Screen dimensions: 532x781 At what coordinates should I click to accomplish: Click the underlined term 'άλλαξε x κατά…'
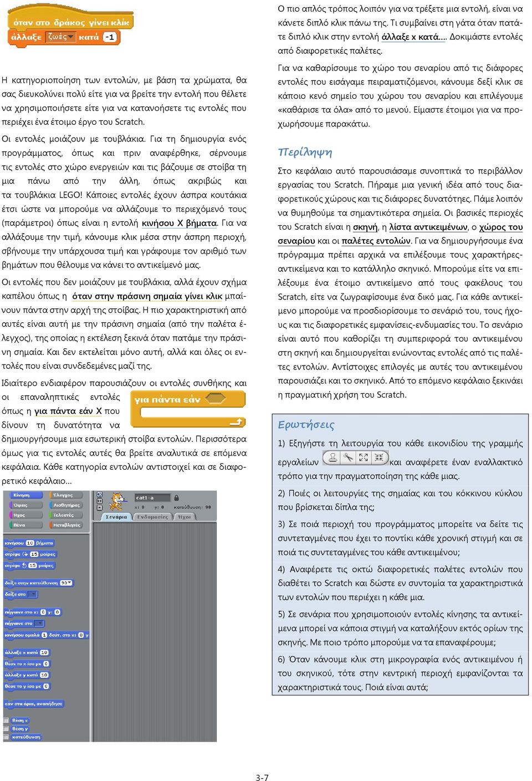(x=413, y=37)
